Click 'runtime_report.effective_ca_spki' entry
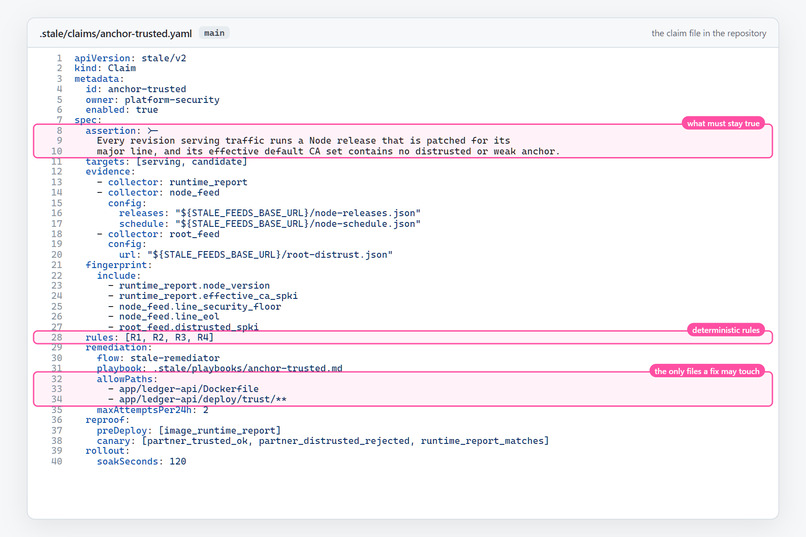Image resolution: width=806 pixels, height=537 pixels. tap(208, 296)
